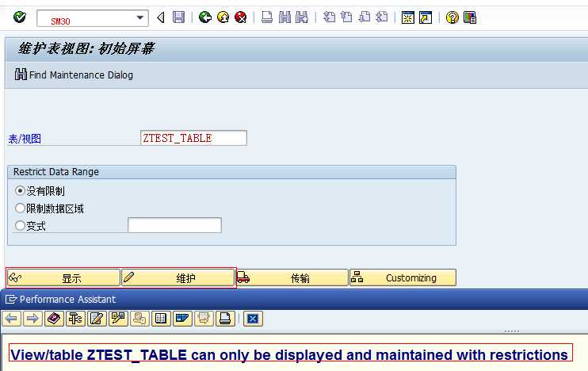Click the 显示 display button
The width and height of the screenshot is (588, 371).
click(x=63, y=278)
